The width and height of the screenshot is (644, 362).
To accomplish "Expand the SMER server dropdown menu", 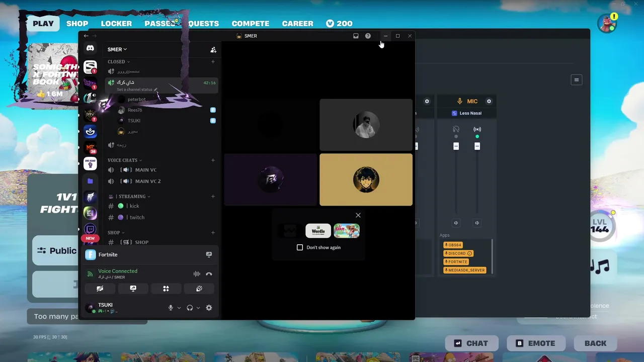I will [x=117, y=49].
